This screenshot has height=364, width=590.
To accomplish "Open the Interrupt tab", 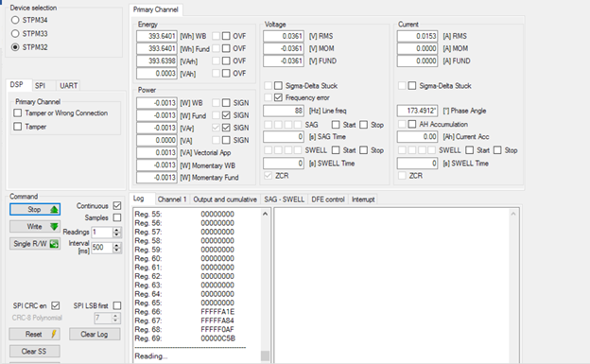I will 363,199.
